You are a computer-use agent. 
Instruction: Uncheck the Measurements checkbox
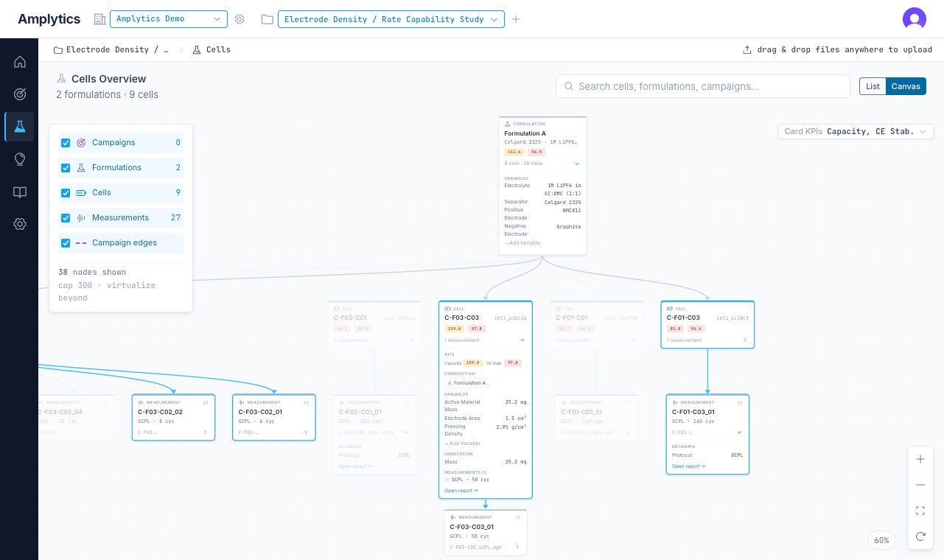point(66,218)
